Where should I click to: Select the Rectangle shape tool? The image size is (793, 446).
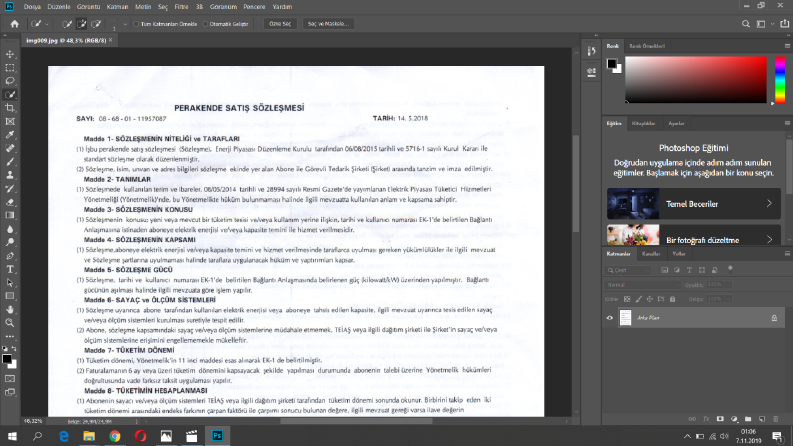click(10, 296)
